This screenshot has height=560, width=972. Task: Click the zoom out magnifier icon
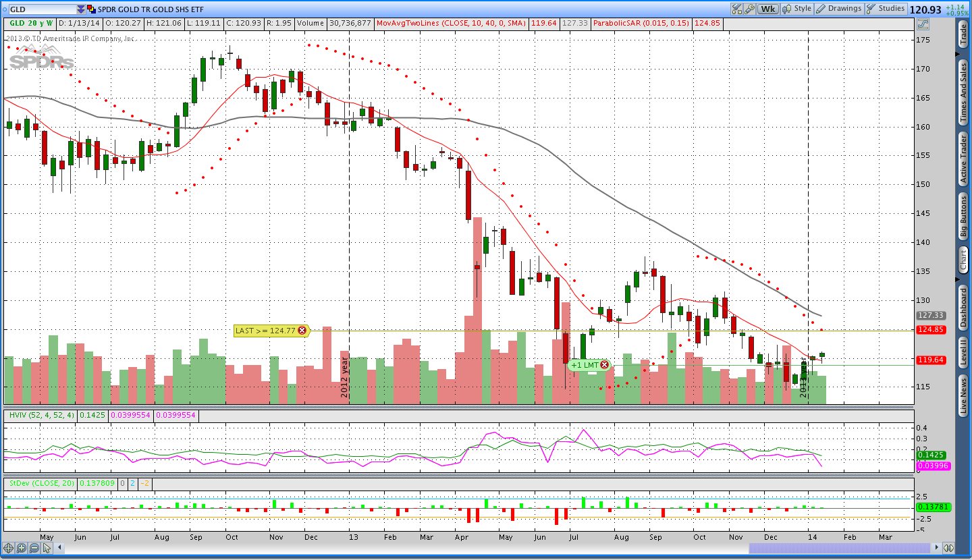pos(34,548)
